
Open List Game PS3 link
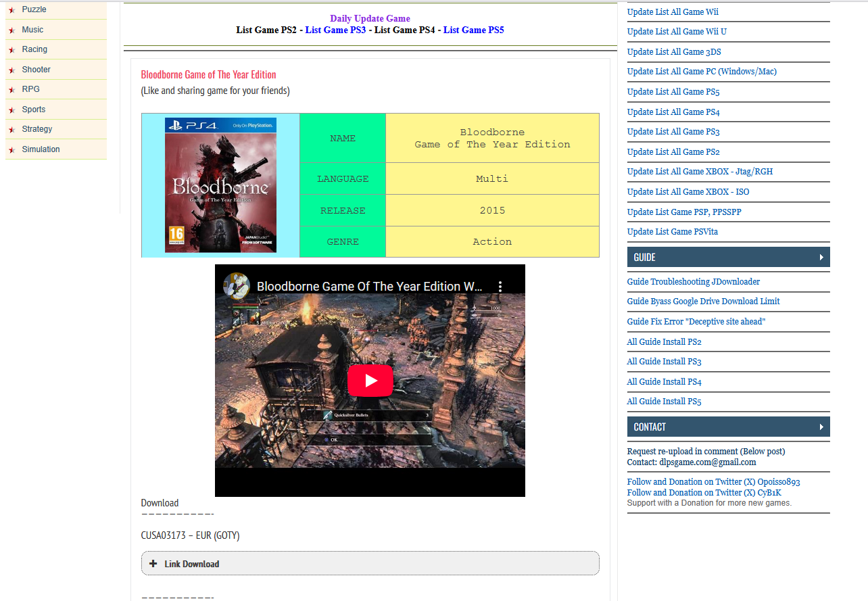click(x=335, y=30)
